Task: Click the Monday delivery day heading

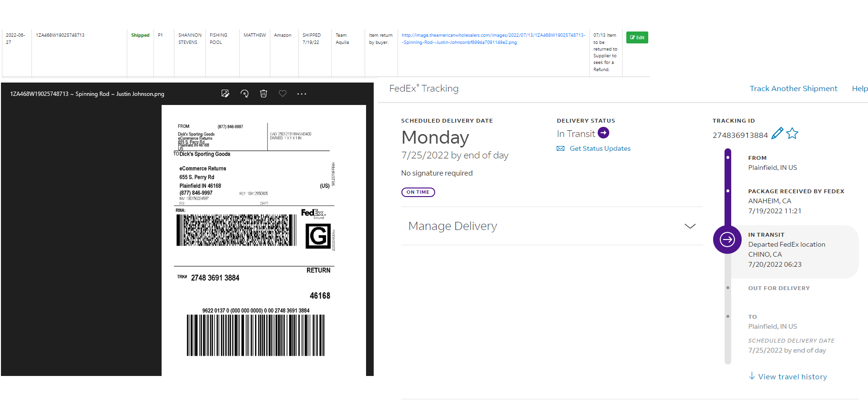Action: (x=435, y=137)
